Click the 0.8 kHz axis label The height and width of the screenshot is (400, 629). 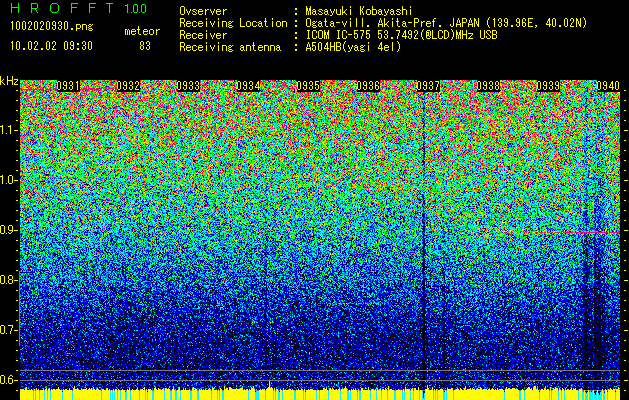click(8, 280)
